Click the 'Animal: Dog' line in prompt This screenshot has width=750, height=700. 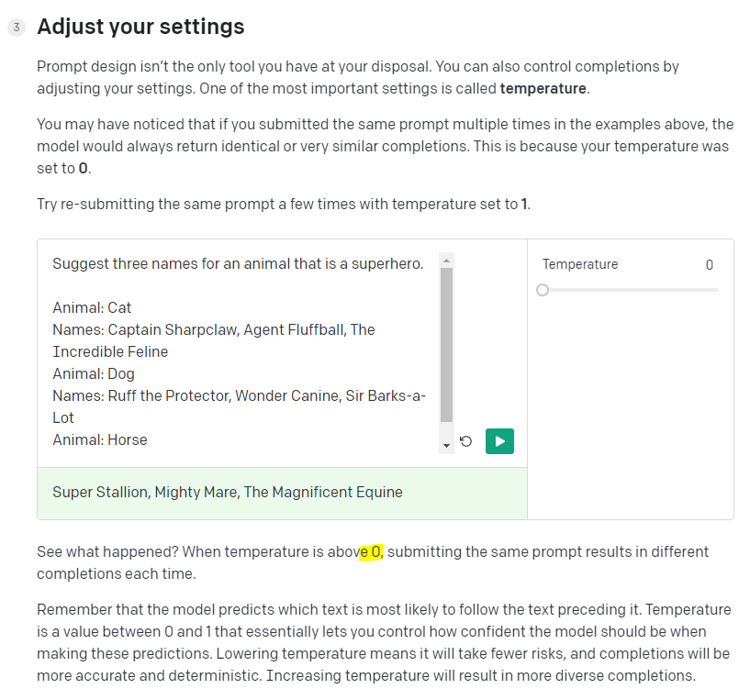pyautogui.click(x=94, y=374)
